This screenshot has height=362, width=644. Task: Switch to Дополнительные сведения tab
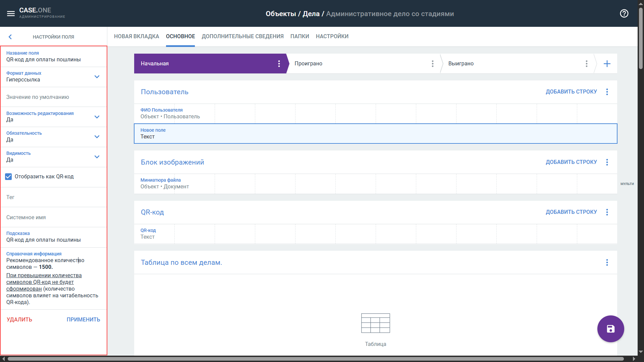point(243,36)
